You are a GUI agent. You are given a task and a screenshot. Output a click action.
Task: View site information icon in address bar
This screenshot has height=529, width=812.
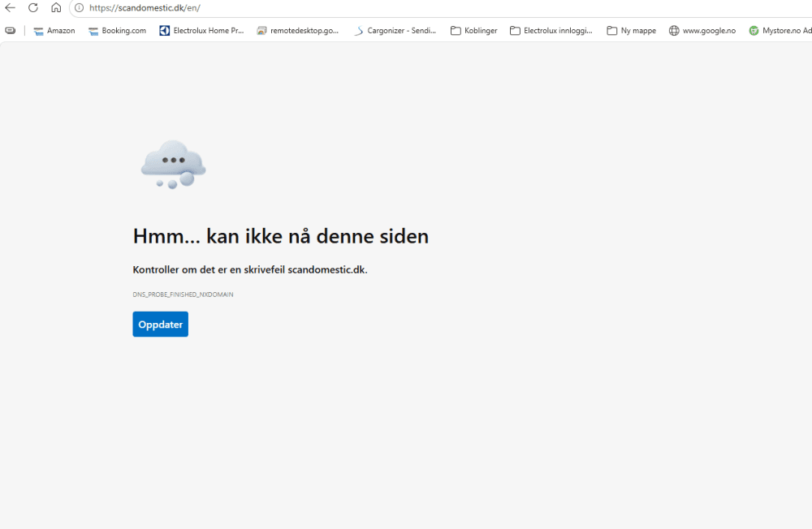coord(80,8)
